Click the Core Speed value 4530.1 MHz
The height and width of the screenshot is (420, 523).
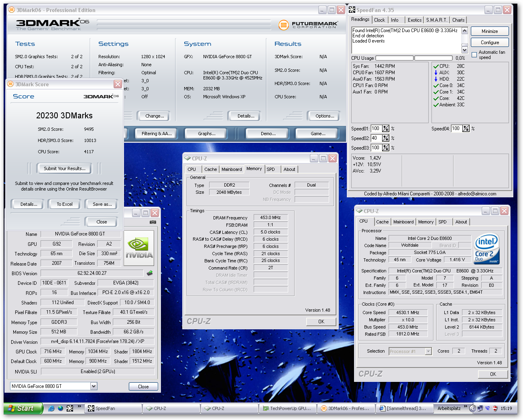[x=407, y=312]
